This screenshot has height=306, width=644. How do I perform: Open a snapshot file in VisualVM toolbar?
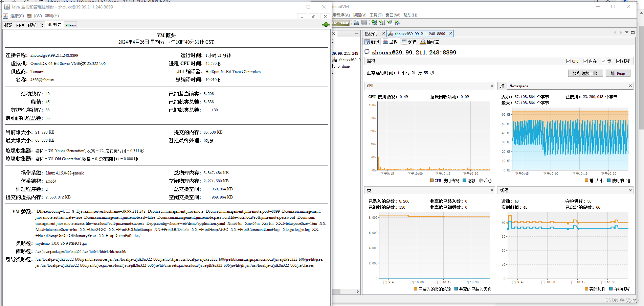point(356,23)
